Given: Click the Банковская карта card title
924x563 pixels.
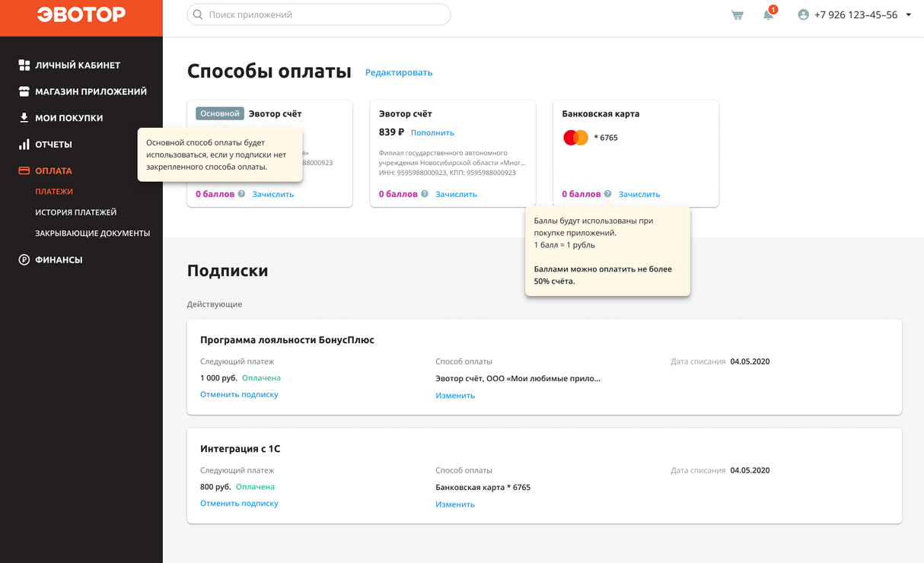Looking at the screenshot, I should click(x=601, y=113).
